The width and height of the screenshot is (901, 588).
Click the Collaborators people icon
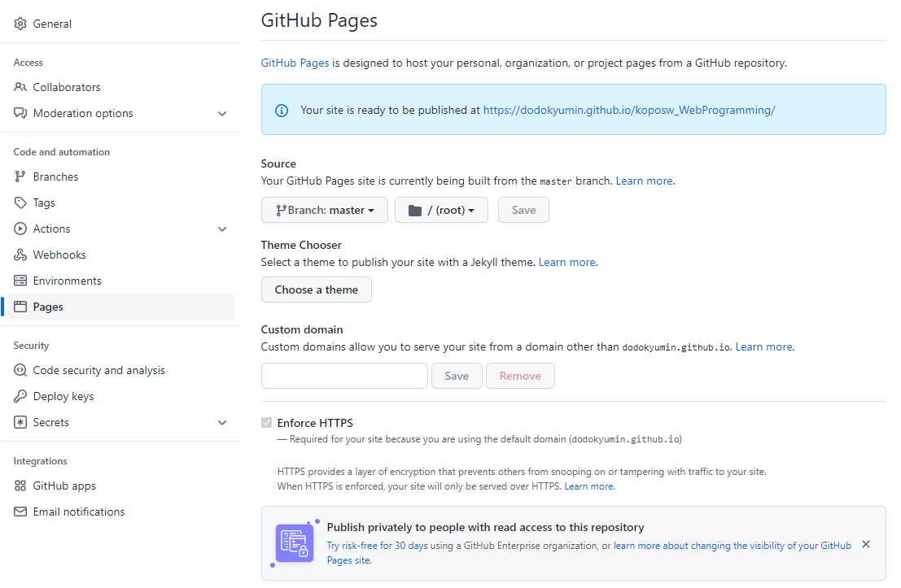(20, 87)
